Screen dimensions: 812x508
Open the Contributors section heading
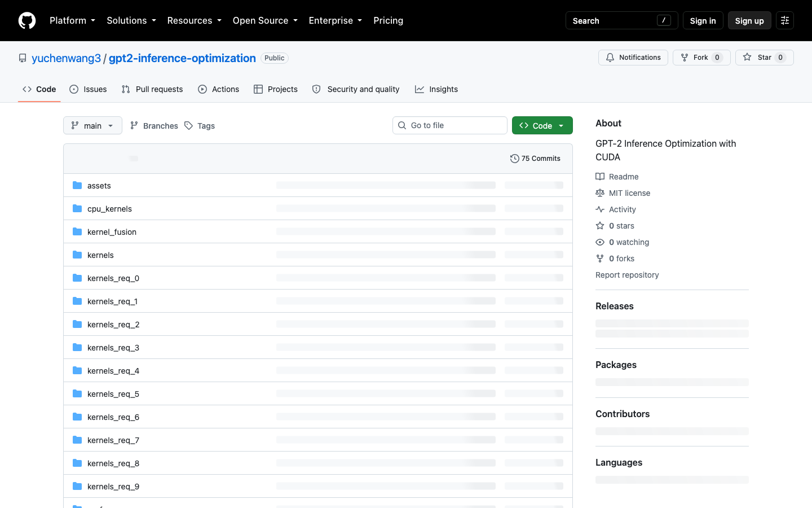pos(623,414)
